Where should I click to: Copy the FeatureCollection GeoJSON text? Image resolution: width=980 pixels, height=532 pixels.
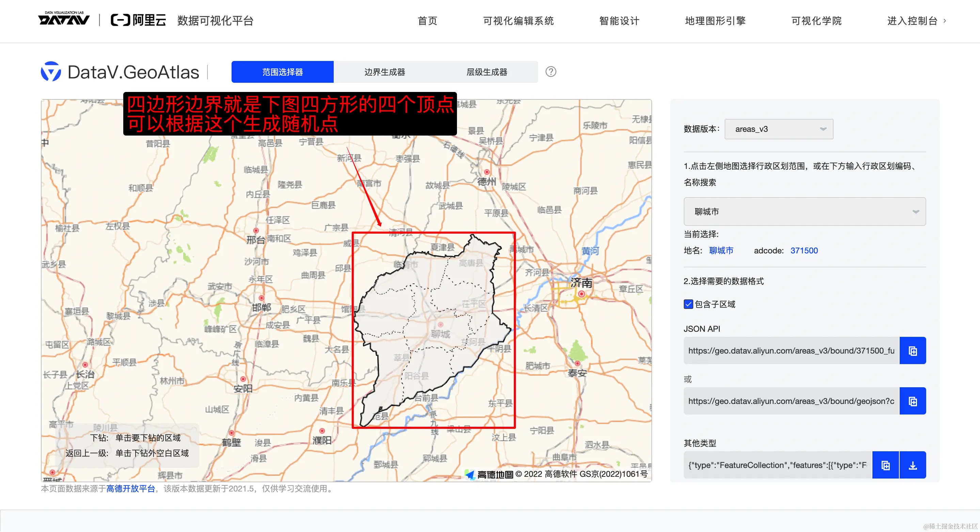[x=885, y=465]
